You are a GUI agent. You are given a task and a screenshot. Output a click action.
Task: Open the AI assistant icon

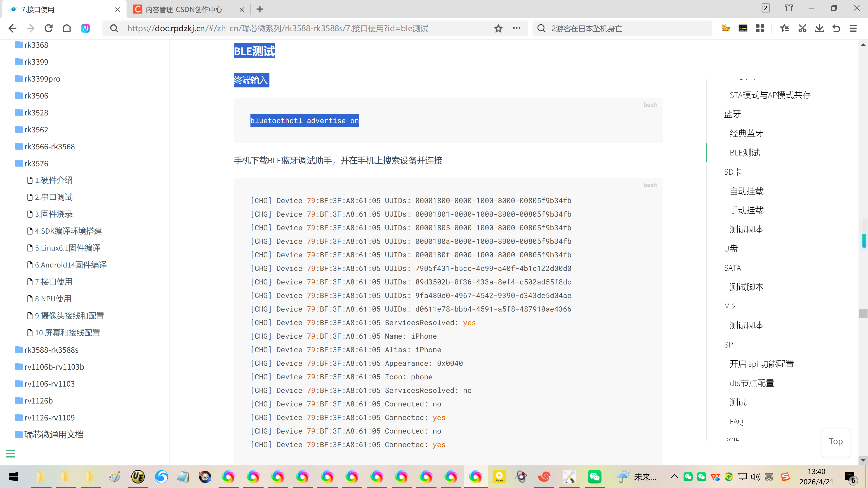click(x=85, y=28)
